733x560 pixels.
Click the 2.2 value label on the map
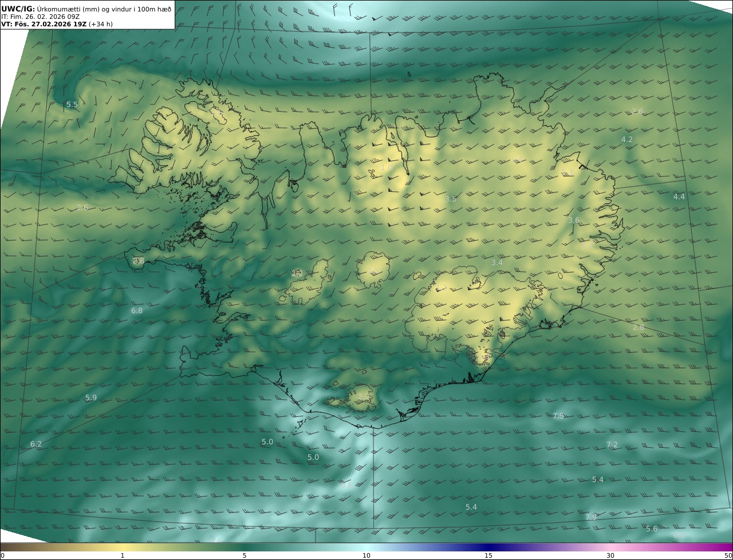click(x=297, y=274)
